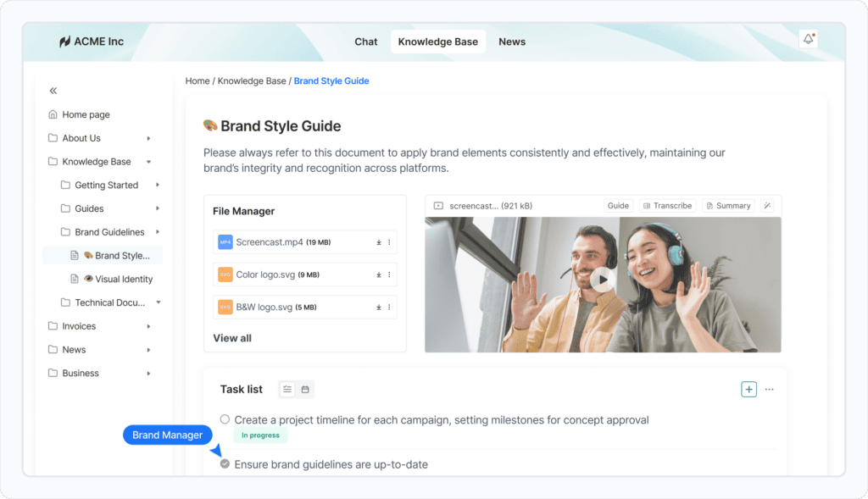The height and width of the screenshot is (499, 868).
Task: Open more options for B&W logo.svg
Action: (389, 308)
